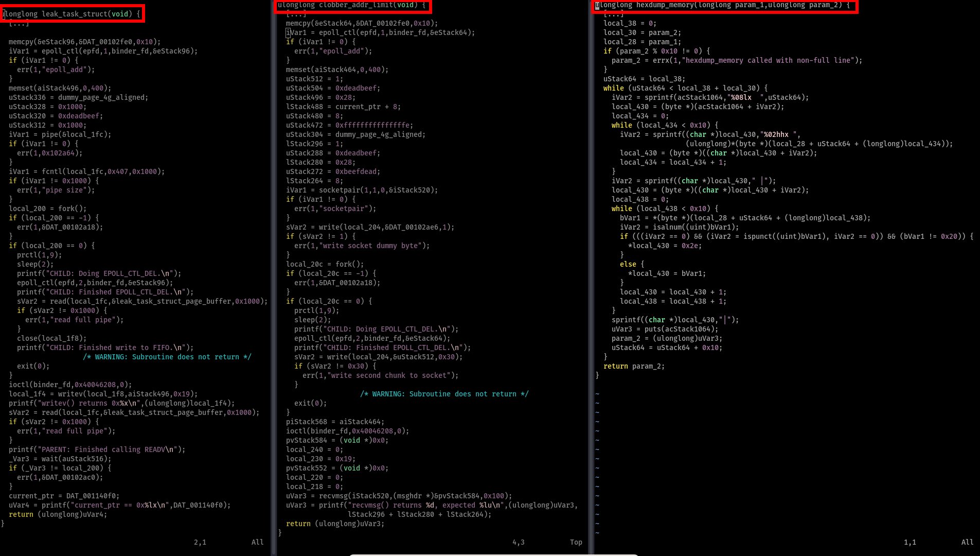
Task: Click the return (ulonglong)uVar3 statement
Action: point(334,524)
